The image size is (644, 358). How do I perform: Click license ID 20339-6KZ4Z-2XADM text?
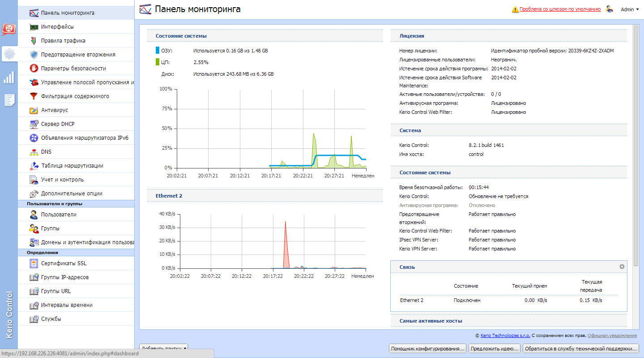(591, 51)
